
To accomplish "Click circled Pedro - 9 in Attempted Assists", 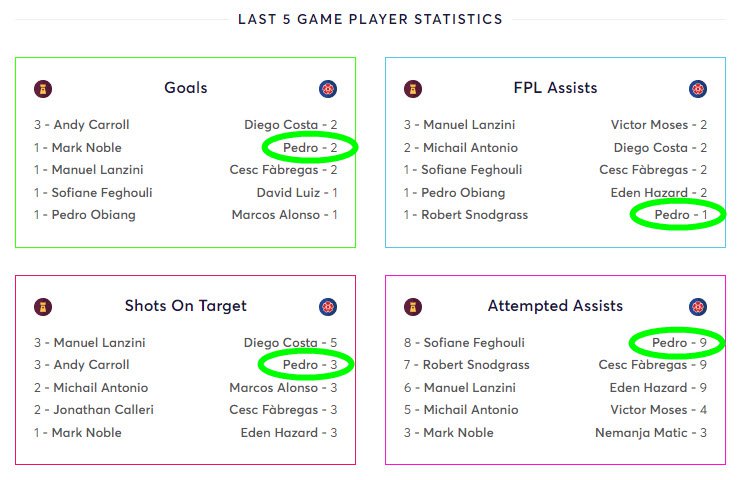I will click(679, 343).
